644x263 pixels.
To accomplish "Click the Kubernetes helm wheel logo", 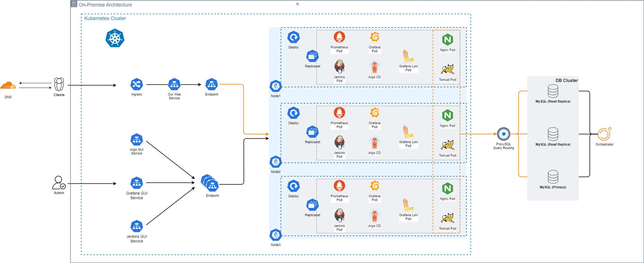I will (x=115, y=38).
